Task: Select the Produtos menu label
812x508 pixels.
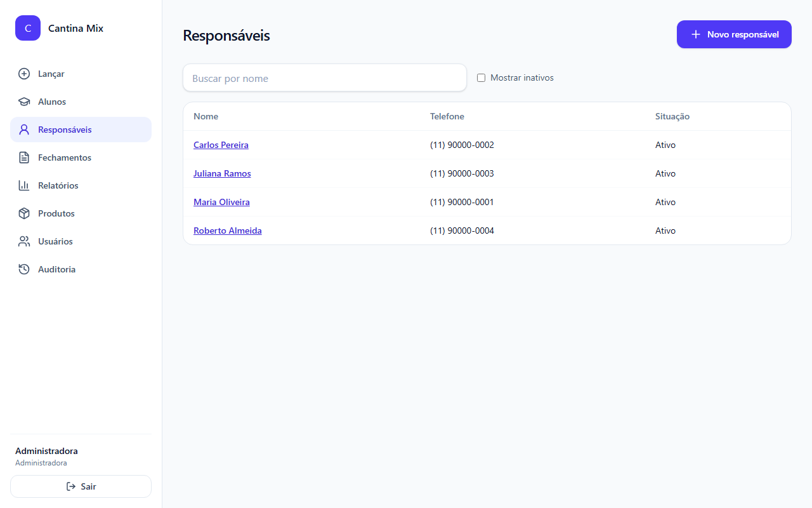Action: click(56, 213)
